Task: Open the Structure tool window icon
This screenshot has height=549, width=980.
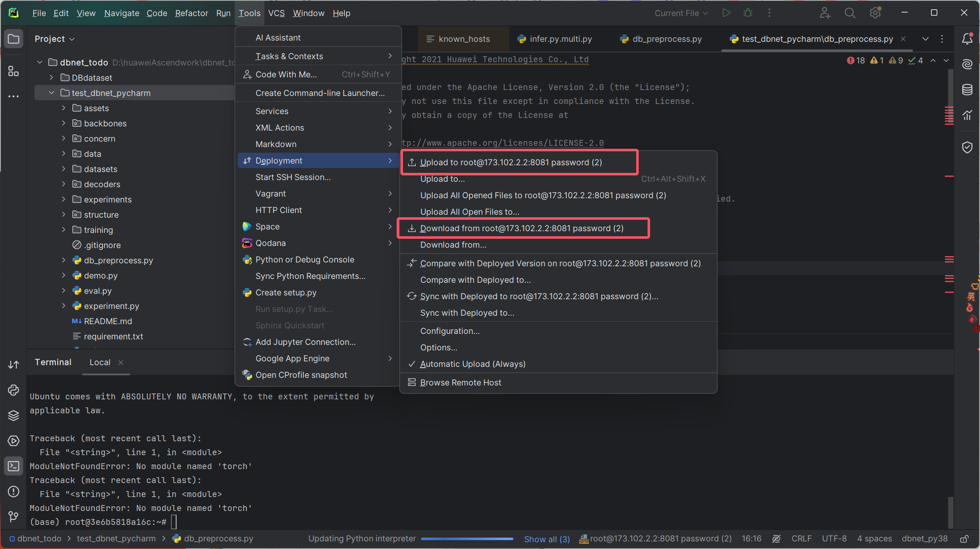Action: coord(14,71)
